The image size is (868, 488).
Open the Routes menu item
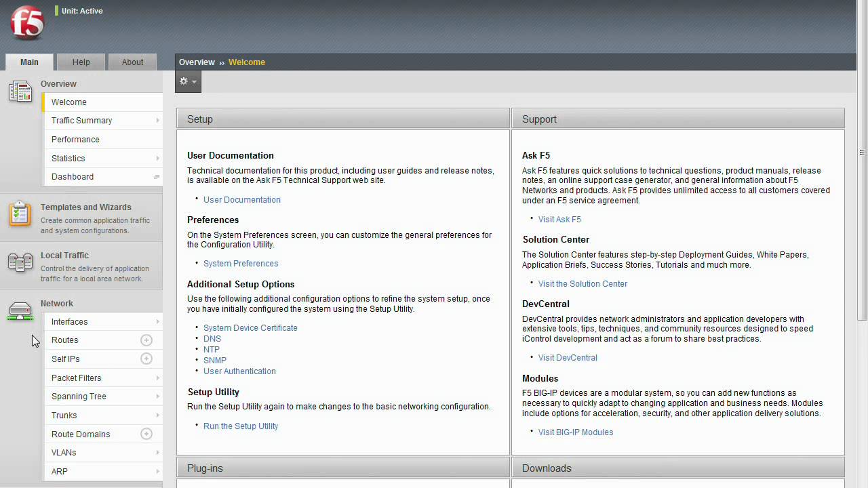[x=102, y=340]
